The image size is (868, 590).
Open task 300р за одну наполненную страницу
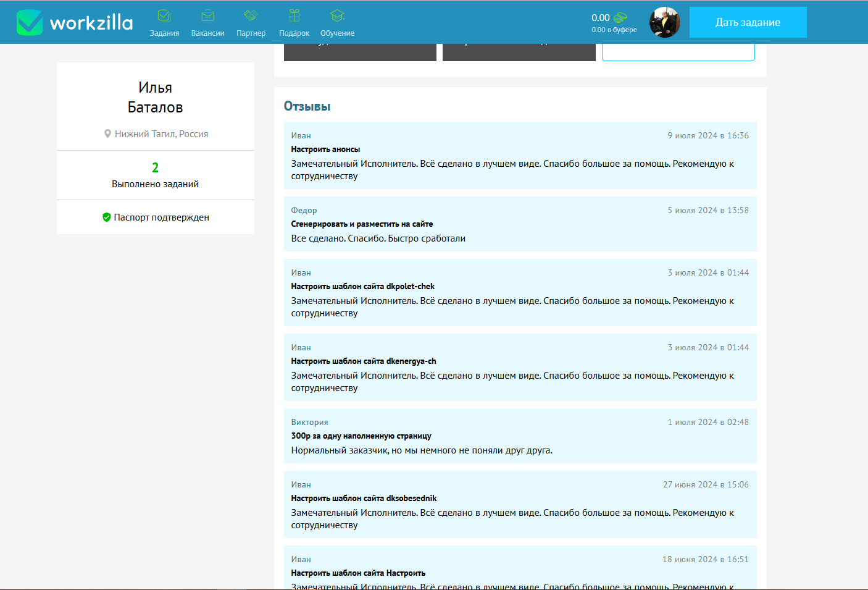[361, 436]
